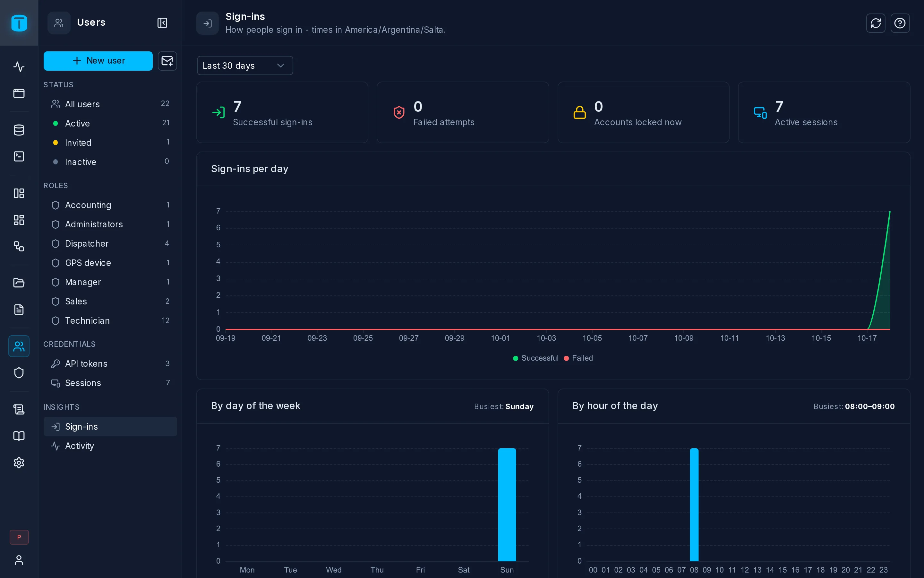Click the Failed attempts stat card
Screen dimensions: 924x578
[x=463, y=112]
